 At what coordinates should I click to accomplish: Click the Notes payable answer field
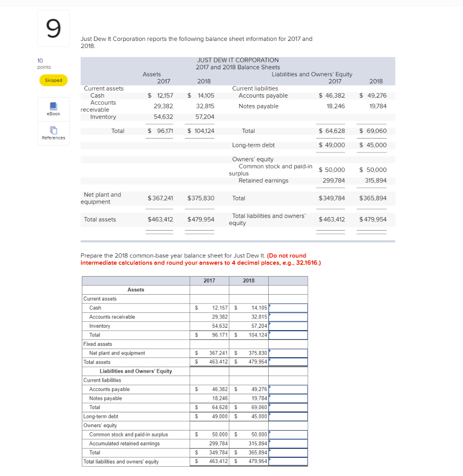[x=288, y=398]
